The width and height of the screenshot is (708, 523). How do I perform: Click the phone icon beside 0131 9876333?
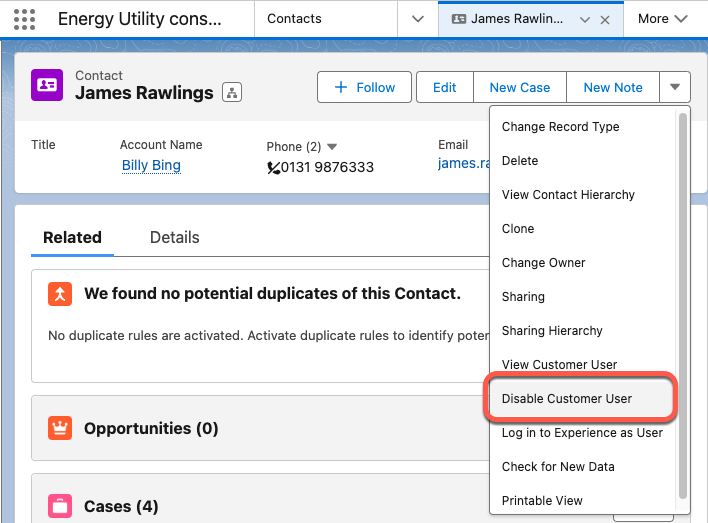[x=273, y=168]
